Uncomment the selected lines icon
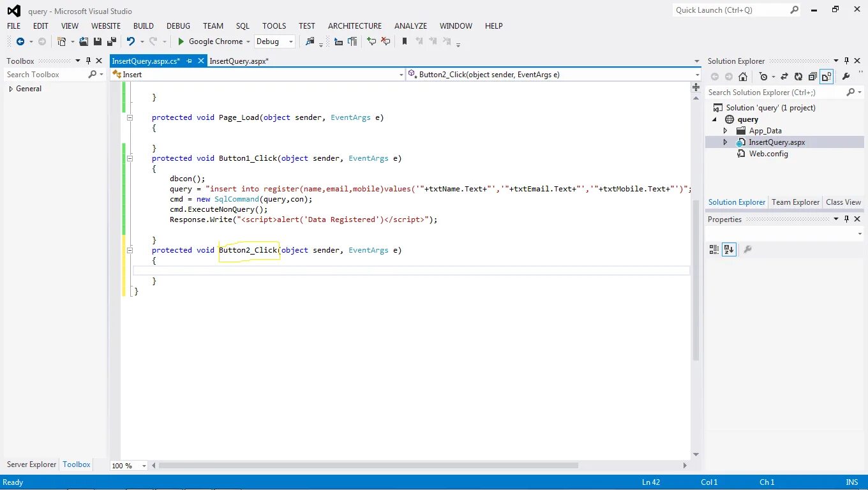Image resolution: width=868 pixels, height=490 pixels. [x=385, y=41]
